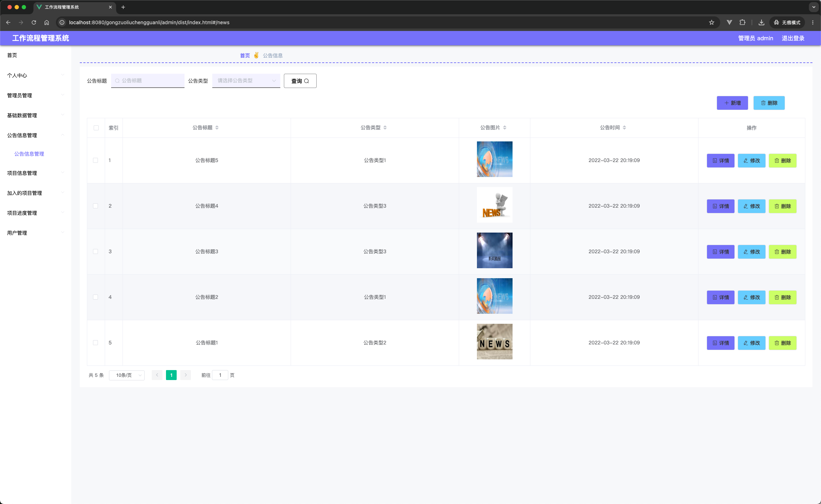Screen dimensions: 821x504
Task: Sort the table by 公告图片 column
Action: (x=505, y=128)
